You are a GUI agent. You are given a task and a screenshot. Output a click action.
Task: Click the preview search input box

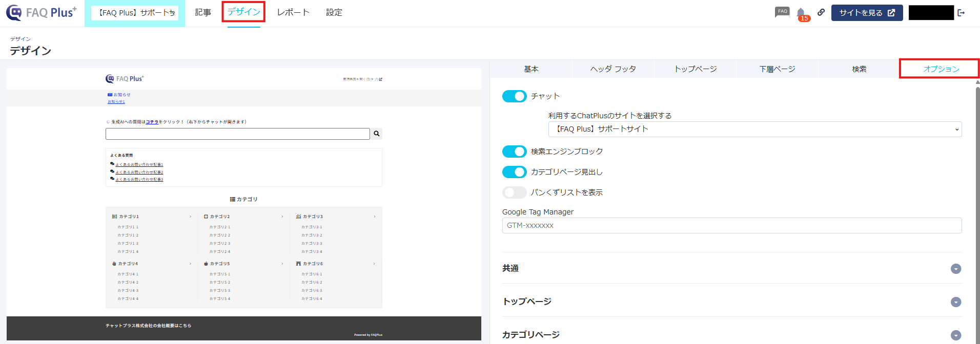pyautogui.click(x=238, y=134)
